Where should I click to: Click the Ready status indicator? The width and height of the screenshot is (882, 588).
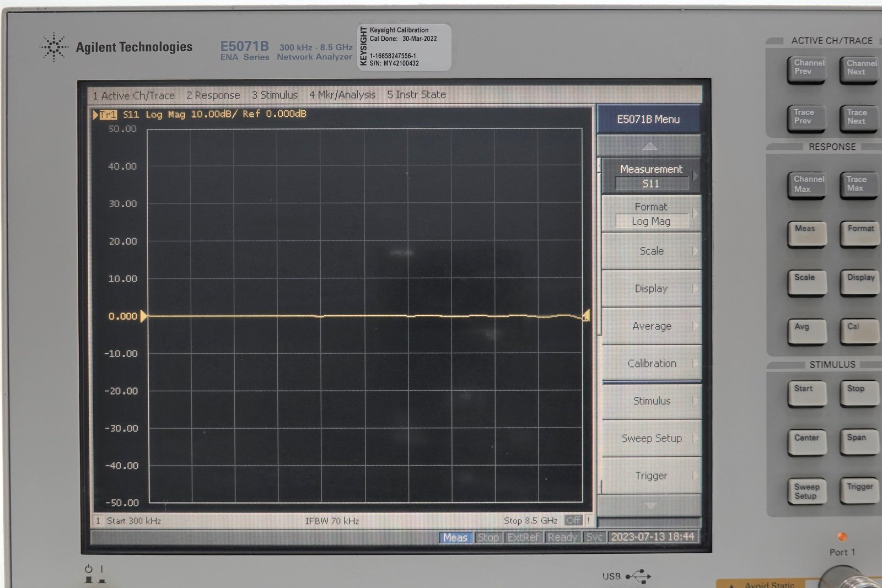click(x=562, y=537)
